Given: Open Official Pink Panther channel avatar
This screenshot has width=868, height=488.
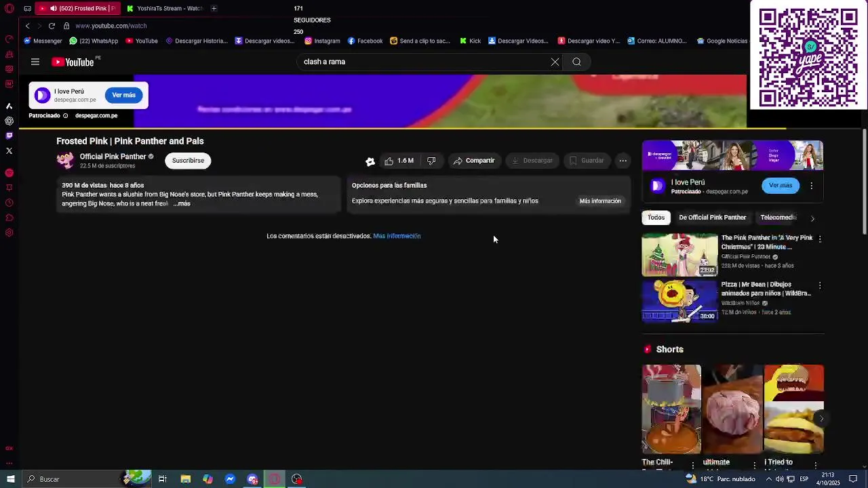Looking at the screenshot, I should tap(66, 161).
